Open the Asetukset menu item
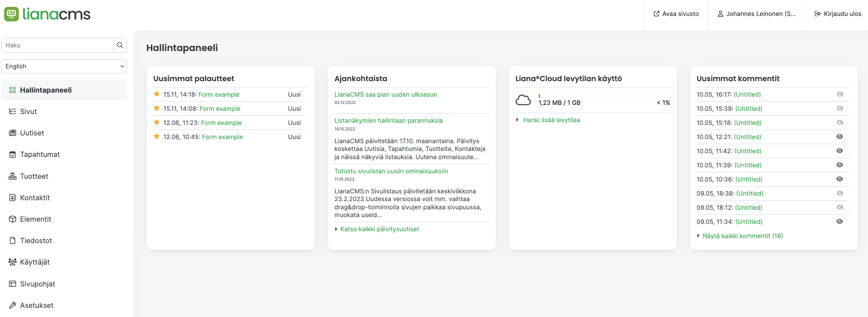The height and width of the screenshot is (317, 868). pos(64,305)
